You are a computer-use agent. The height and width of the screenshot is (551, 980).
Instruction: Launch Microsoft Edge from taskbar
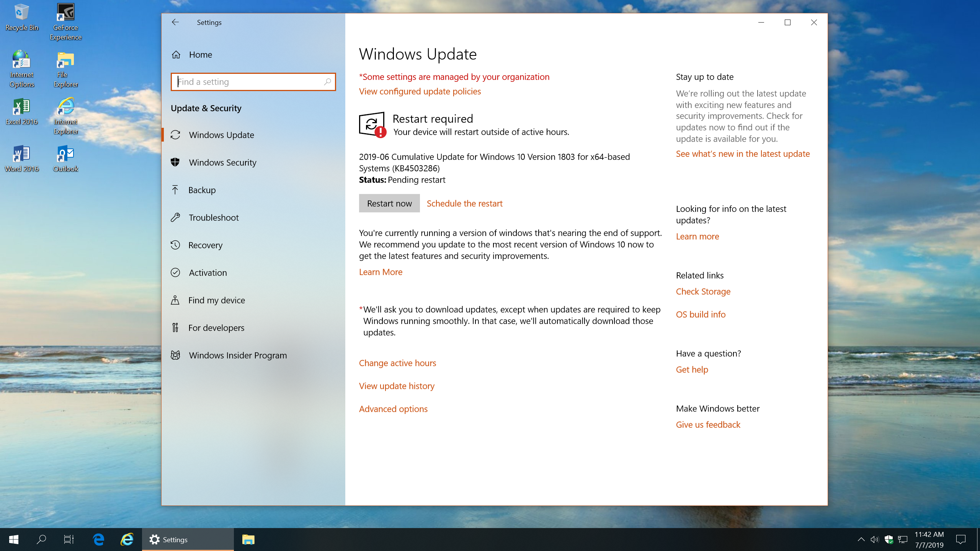(x=99, y=540)
